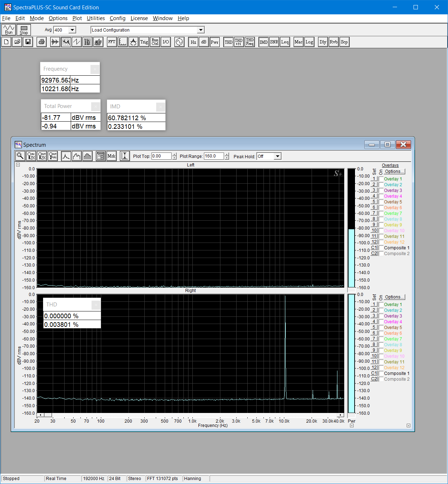Toggle the SNR toolbar button
The height and width of the screenshot is (484, 448).
tap(274, 42)
